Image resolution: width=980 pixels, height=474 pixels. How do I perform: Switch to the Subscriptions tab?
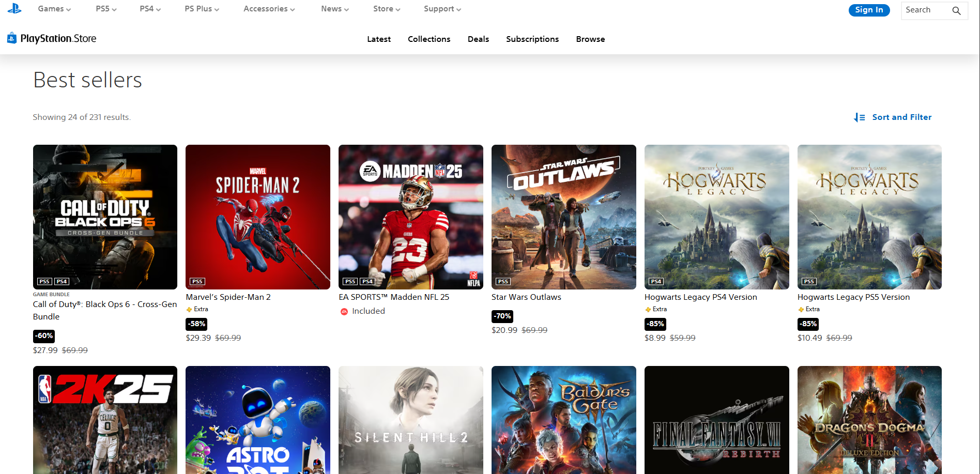point(532,39)
